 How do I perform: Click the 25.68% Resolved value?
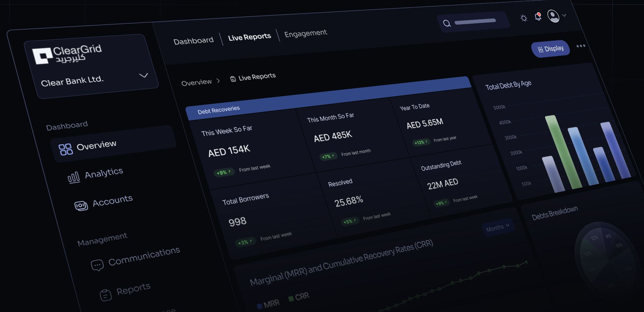(349, 201)
